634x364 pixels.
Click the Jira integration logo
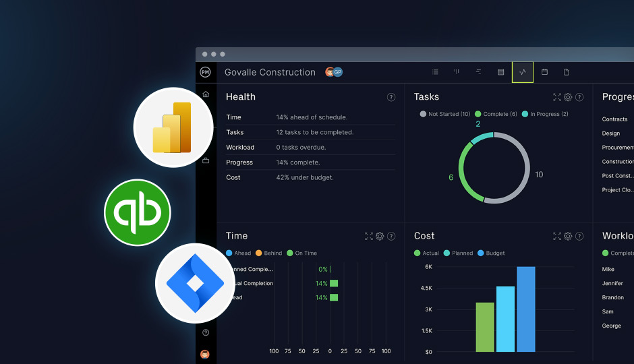tap(195, 283)
